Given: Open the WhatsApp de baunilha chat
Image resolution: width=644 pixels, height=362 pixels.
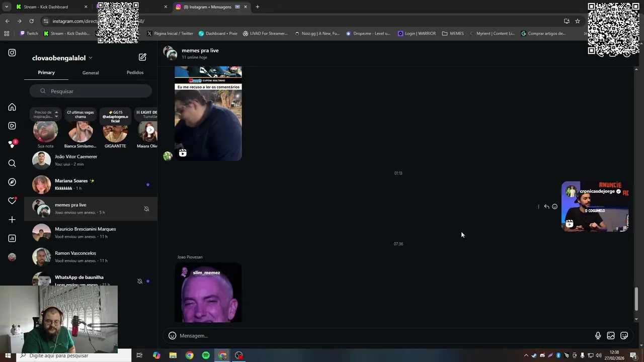Looking at the screenshot, I should click(x=91, y=280).
